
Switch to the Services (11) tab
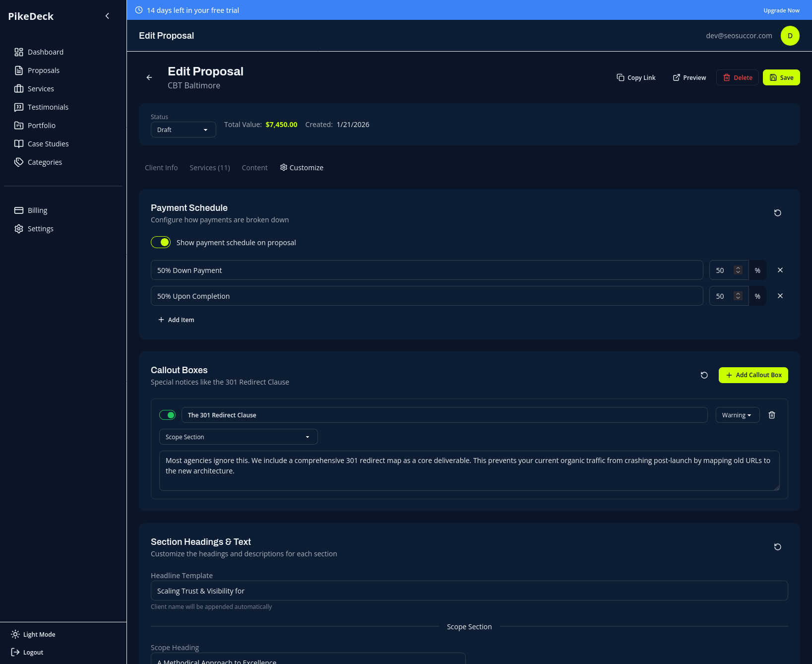pyautogui.click(x=209, y=168)
